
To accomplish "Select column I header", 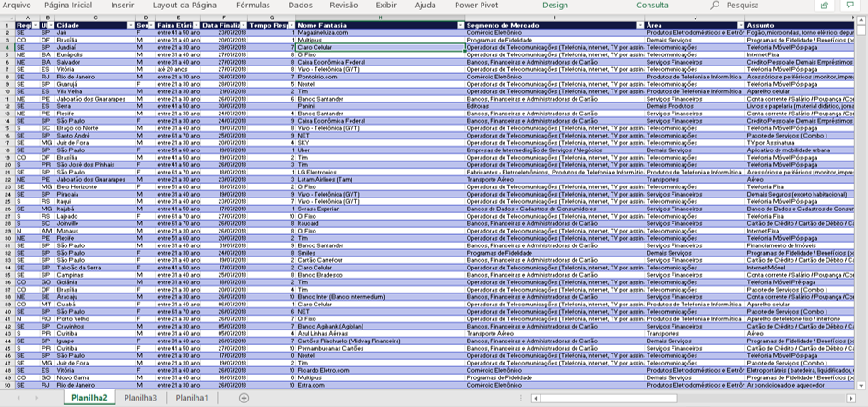I will tap(554, 18).
